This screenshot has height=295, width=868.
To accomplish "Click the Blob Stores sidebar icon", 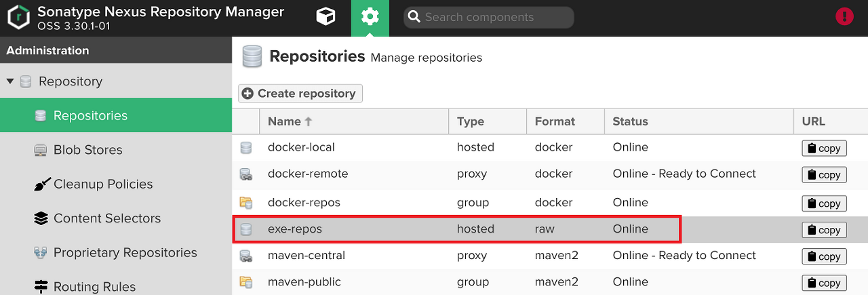I will (40, 150).
